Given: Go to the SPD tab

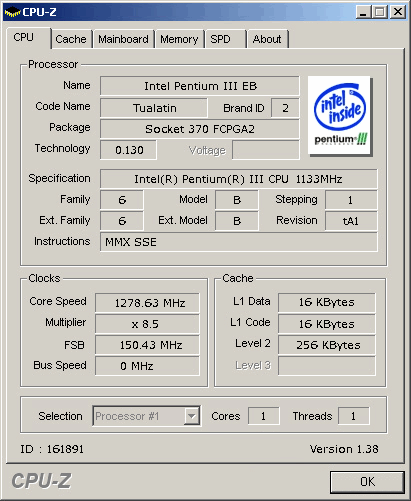Looking at the screenshot, I should point(225,39).
